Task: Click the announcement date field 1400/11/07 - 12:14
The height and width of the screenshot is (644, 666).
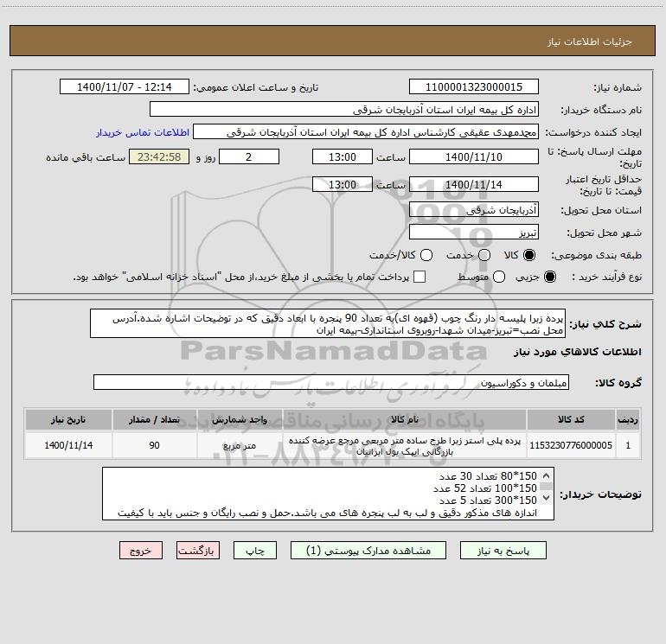Action: (125, 87)
